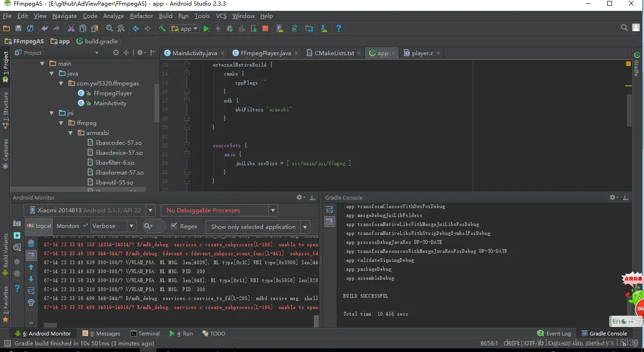The height and width of the screenshot is (352, 644).
Task: Open the 0: Messages tool window
Action: point(101,334)
